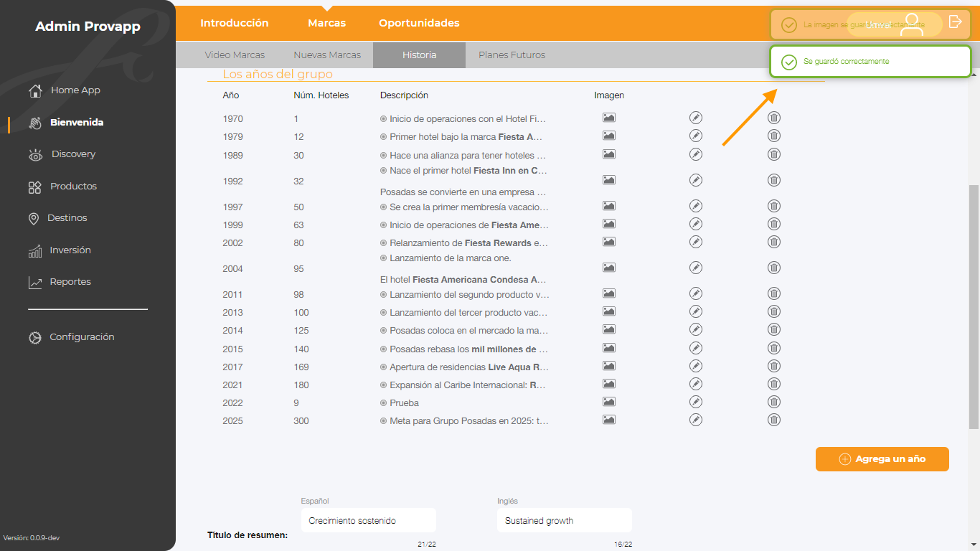Edit the 1970 row with pencil icon
This screenshot has width=980, height=551.
pos(695,118)
